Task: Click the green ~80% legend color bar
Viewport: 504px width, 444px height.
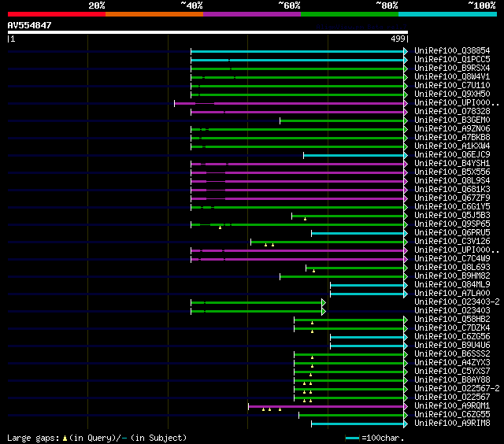Action: pyautogui.click(x=350, y=14)
